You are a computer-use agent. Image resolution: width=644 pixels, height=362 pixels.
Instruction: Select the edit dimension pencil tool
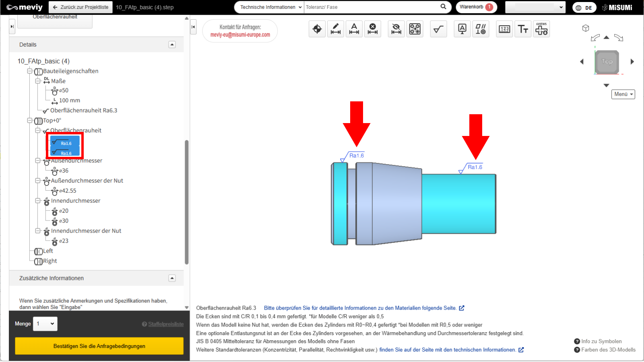point(336,29)
